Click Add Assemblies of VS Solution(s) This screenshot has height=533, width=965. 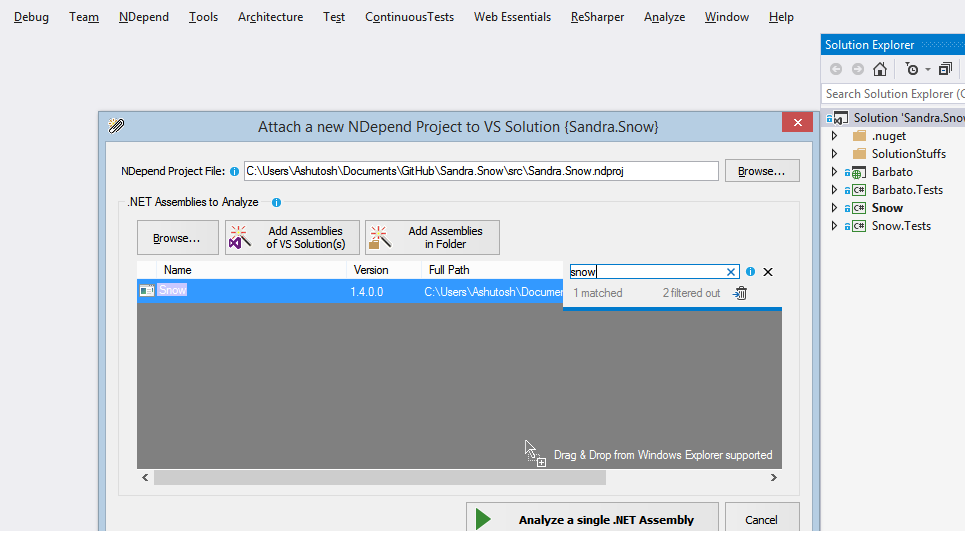pyautogui.click(x=292, y=238)
